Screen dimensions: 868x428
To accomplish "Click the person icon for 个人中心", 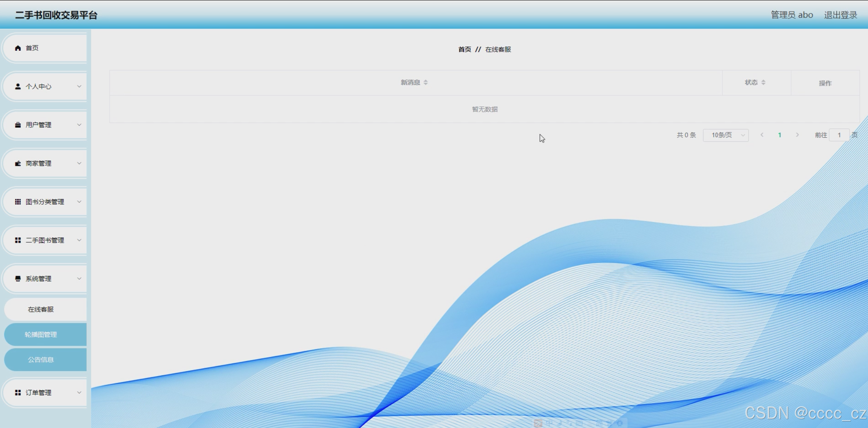I will point(18,87).
